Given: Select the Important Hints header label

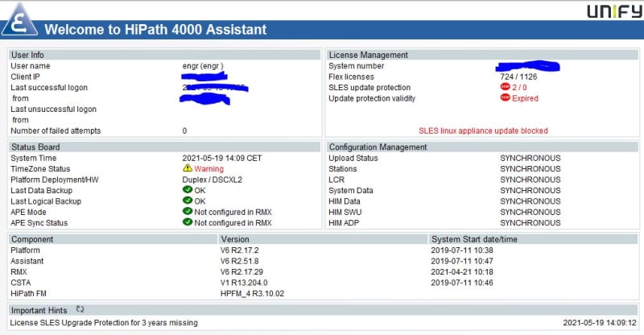Looking at the screenshot, I should point(39,310).
